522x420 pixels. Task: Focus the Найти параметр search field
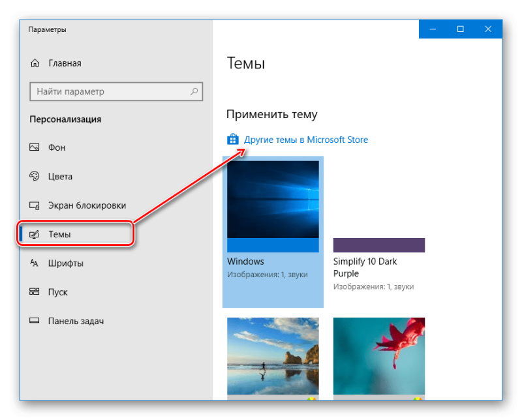coord(116,91)
